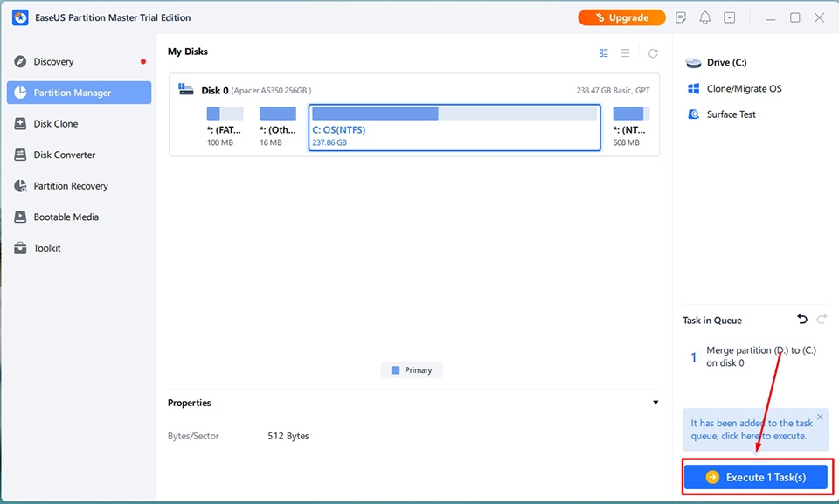Open the notifications bell icon
Viewport: 839px width, 504px height.
tap(705, 17)
